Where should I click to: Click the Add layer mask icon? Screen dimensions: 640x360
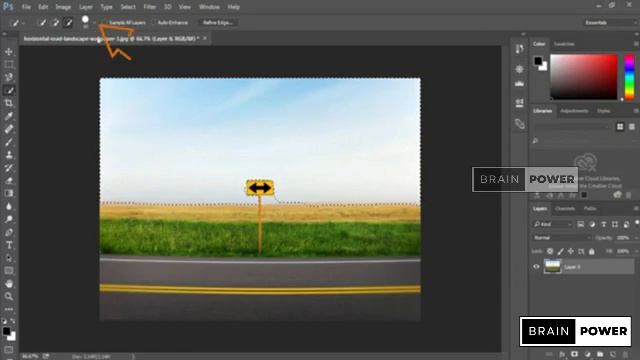(574, 354)
